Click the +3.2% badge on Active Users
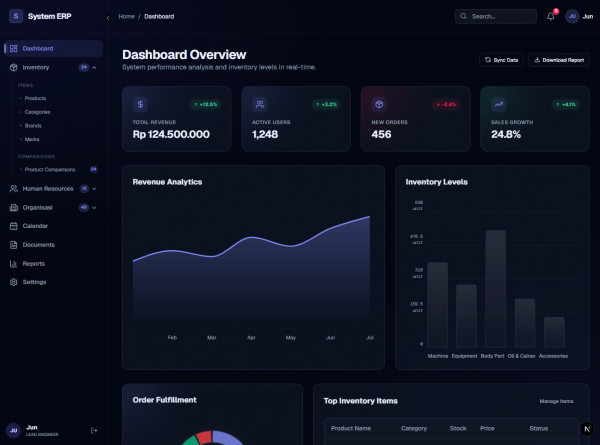Viewport: 600px width, 445px height. [326, 104]
